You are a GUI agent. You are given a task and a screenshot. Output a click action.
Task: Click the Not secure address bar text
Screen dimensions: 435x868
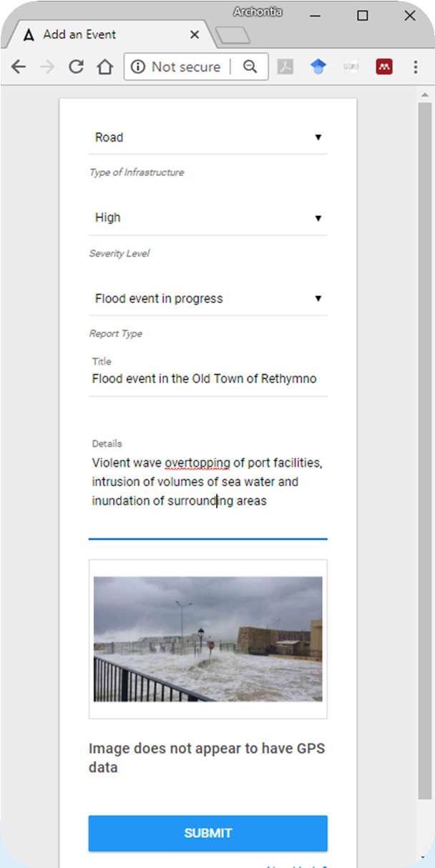[186, 66]
